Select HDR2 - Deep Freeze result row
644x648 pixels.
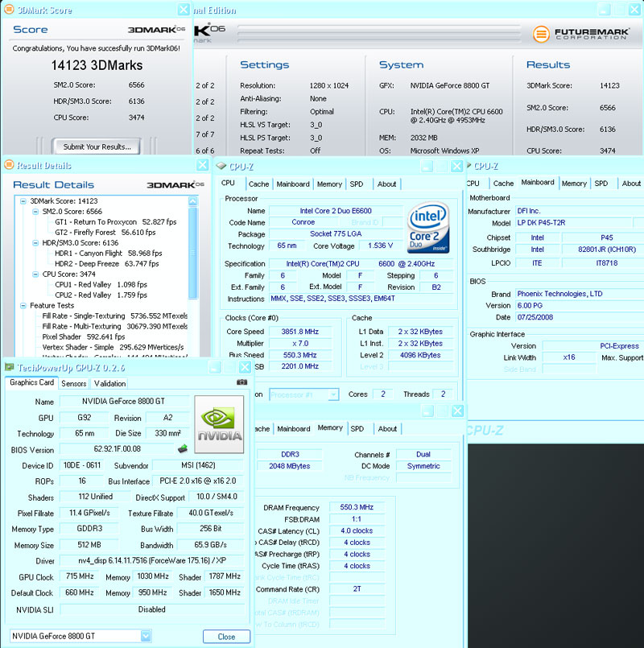pos(106,264)
